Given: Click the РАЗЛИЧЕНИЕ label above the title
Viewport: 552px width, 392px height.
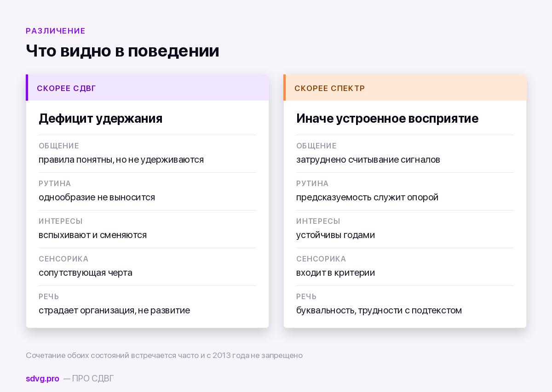Looking at the screenshot, I should coord(56,31).
